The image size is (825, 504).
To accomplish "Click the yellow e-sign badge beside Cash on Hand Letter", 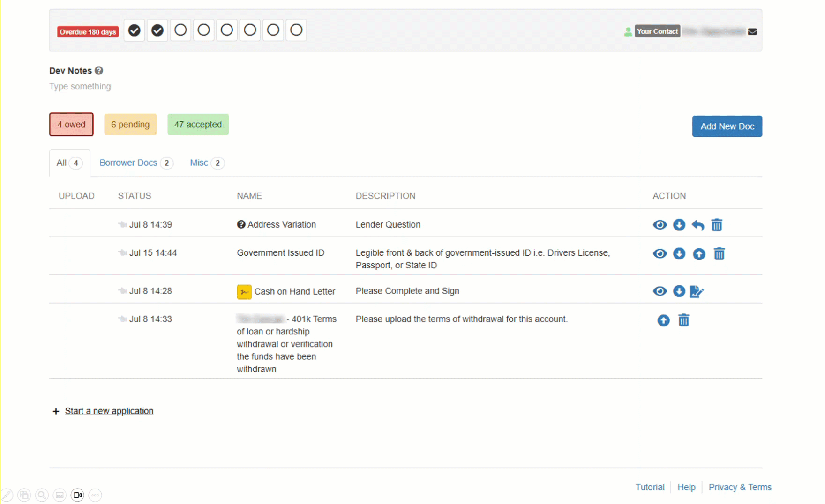I will pos(244,291).
